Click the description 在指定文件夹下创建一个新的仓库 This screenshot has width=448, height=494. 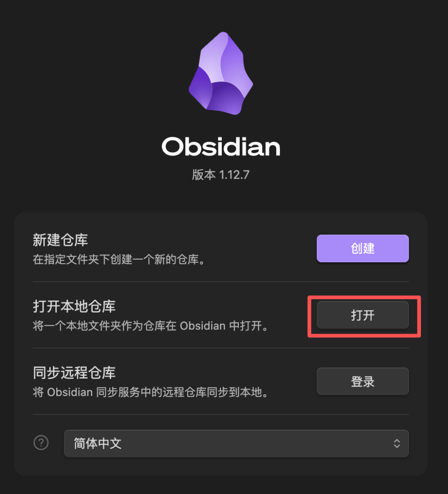click(119, 260)
